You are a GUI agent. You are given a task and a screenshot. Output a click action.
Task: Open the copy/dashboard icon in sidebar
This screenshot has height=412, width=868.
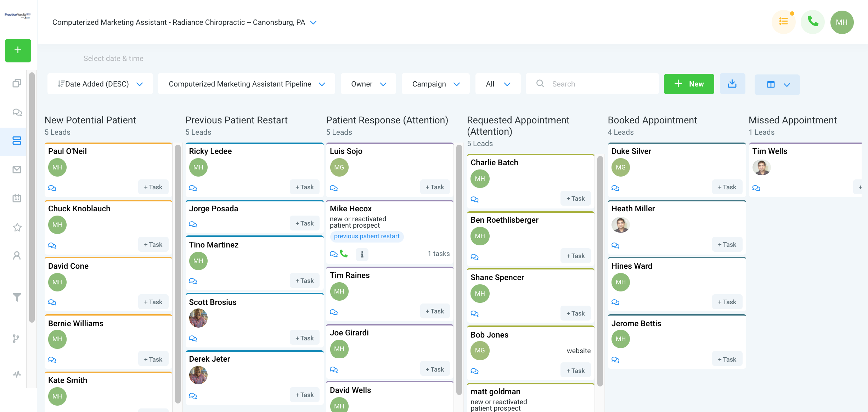(17, 83)
